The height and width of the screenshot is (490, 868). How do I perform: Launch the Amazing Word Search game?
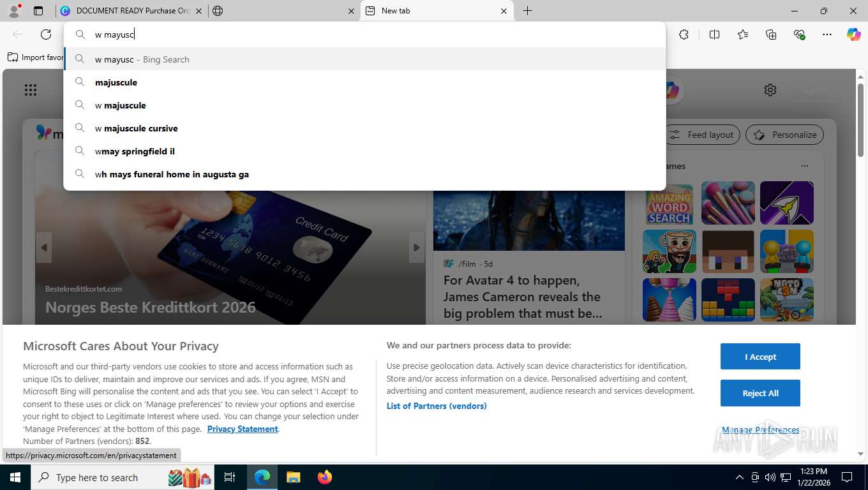(x=669, y=203)
